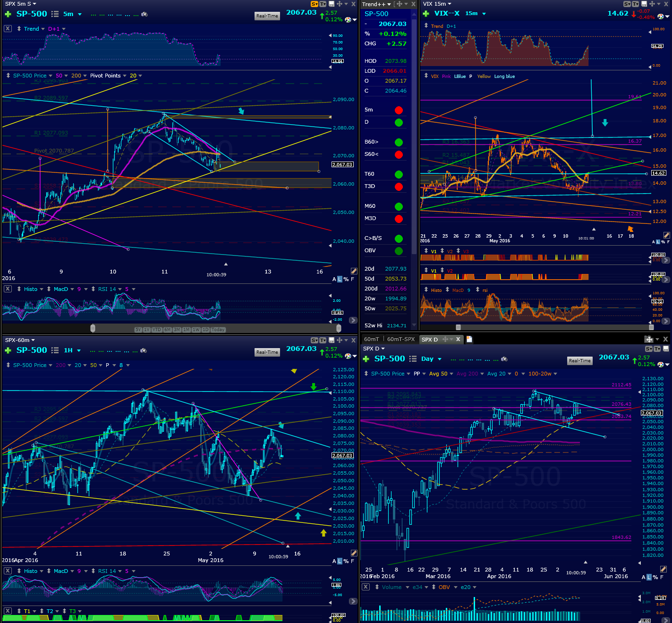Click the move-pane arrows icon in SPX 5m header
672x623 pixels.
[339, 4]
